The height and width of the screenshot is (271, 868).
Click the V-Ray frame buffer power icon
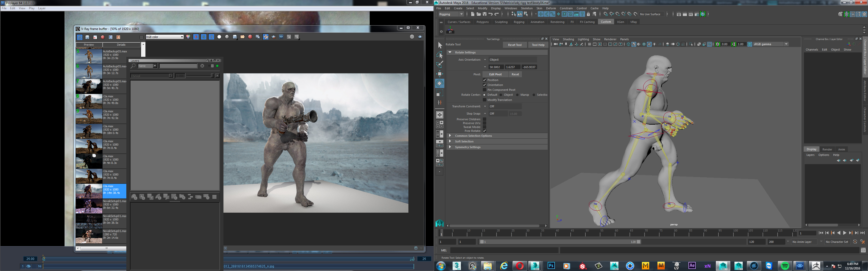(x=80, y=37)
